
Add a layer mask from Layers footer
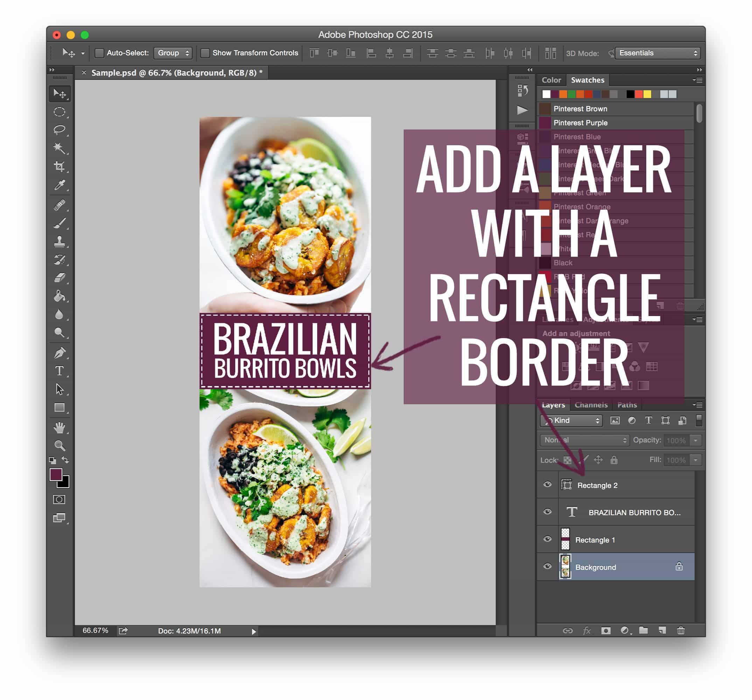606,630
